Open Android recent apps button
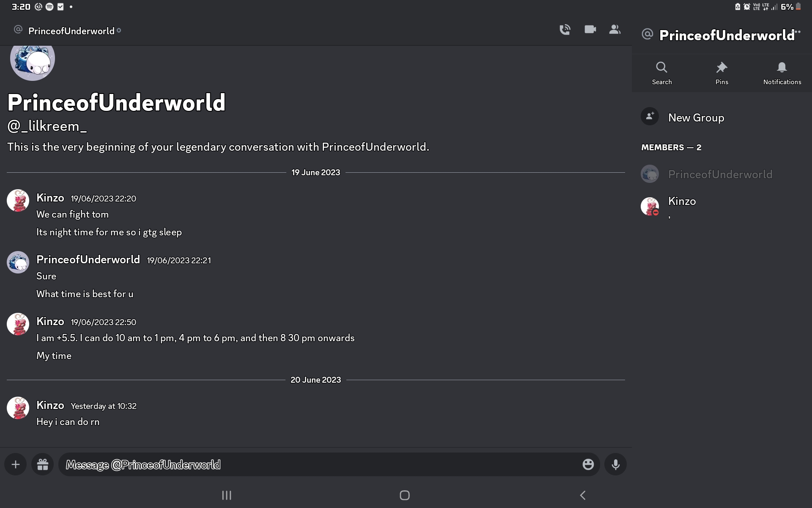The height and width of the screenshot is (508, 812). [x=227, y=495]
